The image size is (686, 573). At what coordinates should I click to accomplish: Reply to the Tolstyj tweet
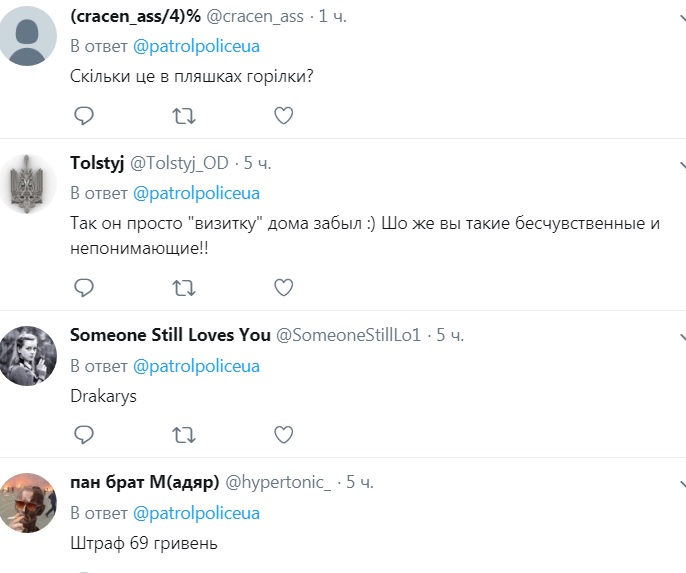click(85, 288)
